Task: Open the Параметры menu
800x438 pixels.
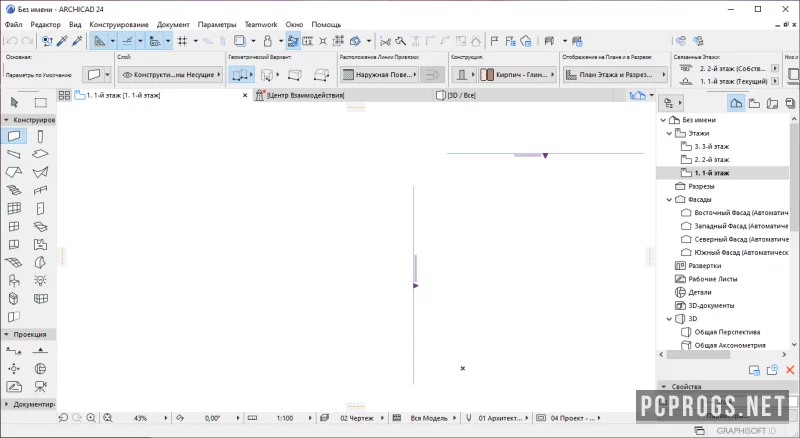Action: tap(217, 25)
